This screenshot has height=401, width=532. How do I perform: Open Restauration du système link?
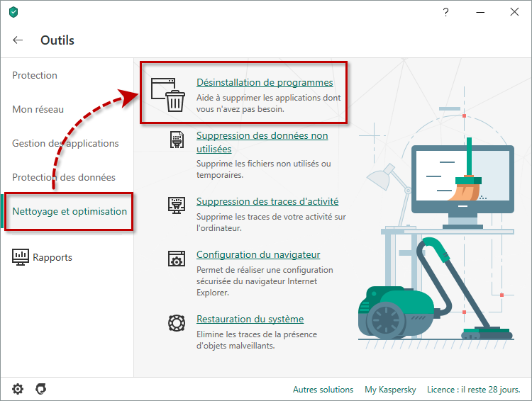tap(250, 319)
